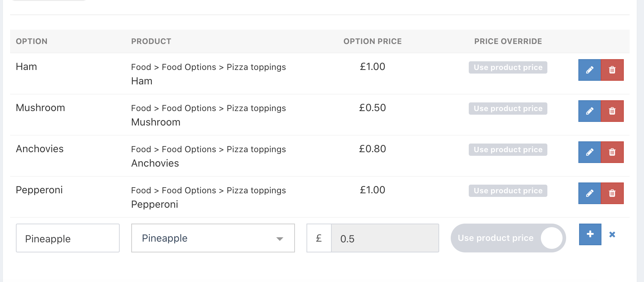Add the new Pineapple option with plus button

coord(590,234)
